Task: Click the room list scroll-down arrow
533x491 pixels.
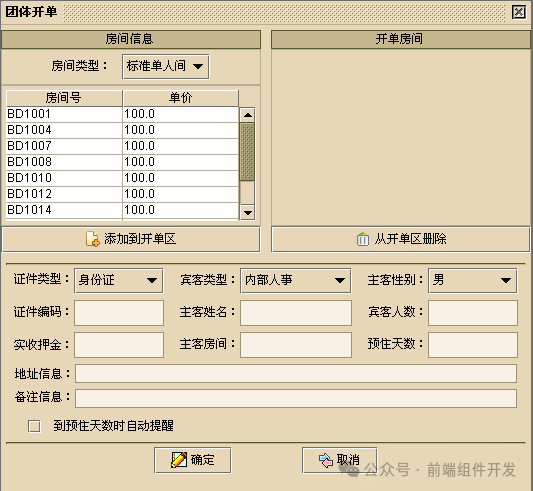Action: pos(247,213)
